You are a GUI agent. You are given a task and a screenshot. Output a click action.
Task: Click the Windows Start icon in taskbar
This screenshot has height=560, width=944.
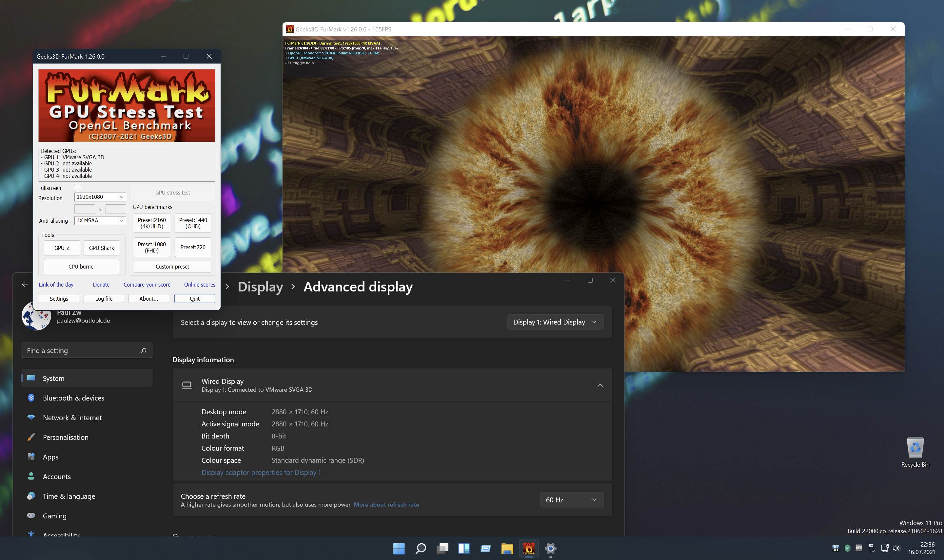[399, 548]
